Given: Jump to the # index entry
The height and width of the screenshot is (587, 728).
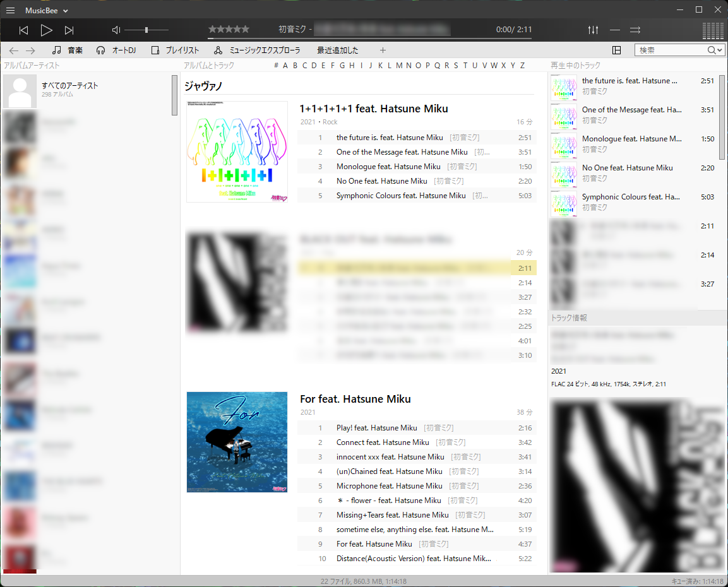Looking at the screenshot, I should (276, 66).
